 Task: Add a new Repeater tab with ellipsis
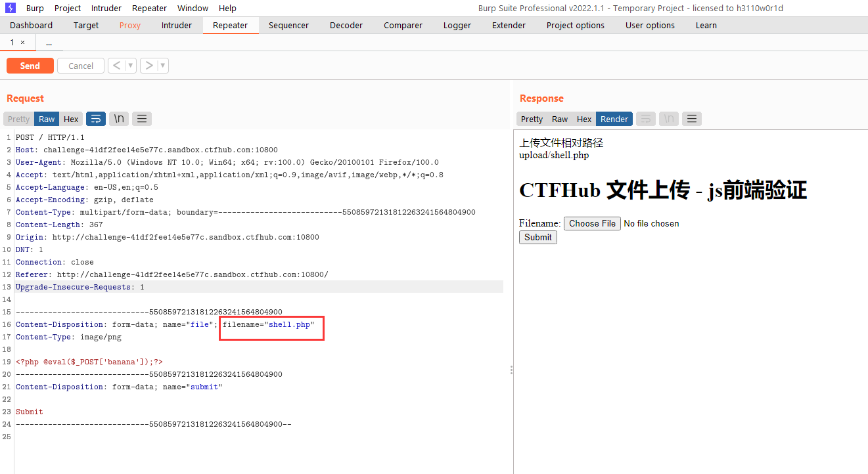pyautogui.click(x=49, y=42)
